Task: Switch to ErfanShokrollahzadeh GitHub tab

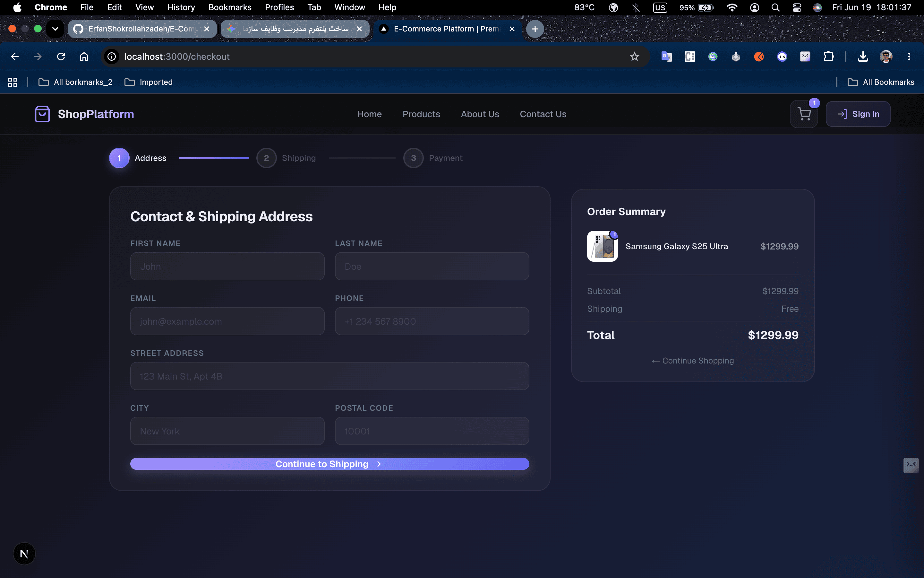Action: (x=142, y=29)
